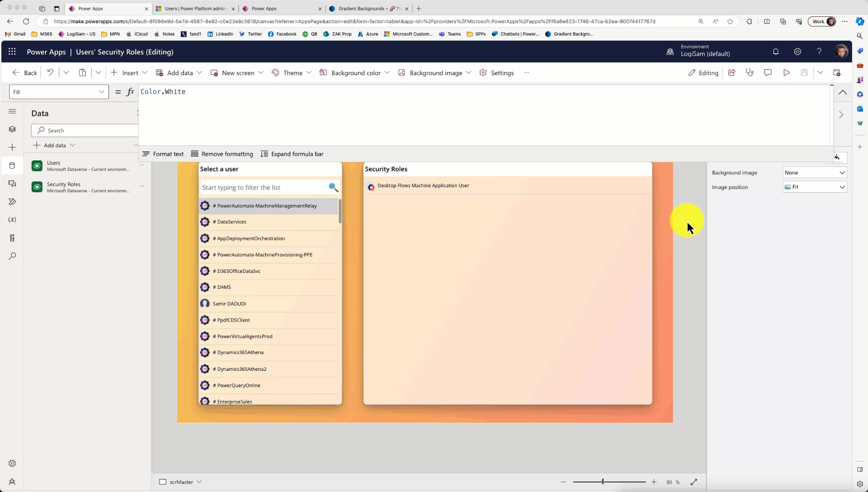
Task: Expand the Save options chevron
Action: pos(820,72)
